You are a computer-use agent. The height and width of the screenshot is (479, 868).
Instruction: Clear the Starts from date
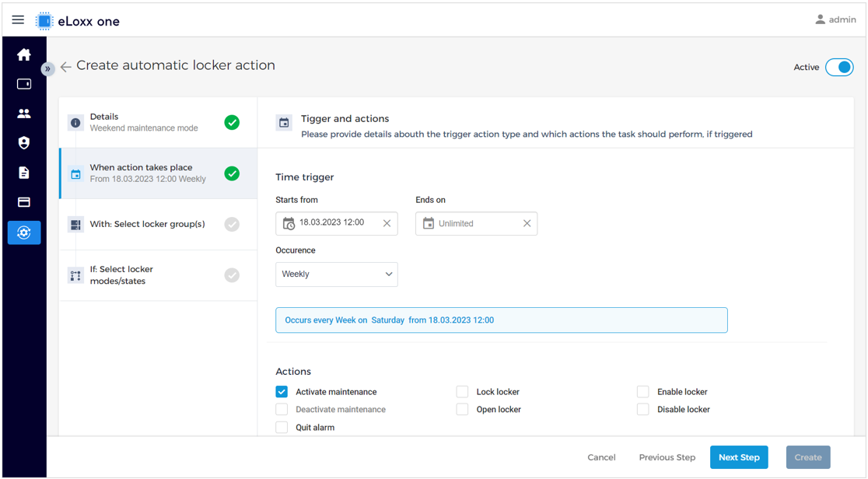[387, 223]
